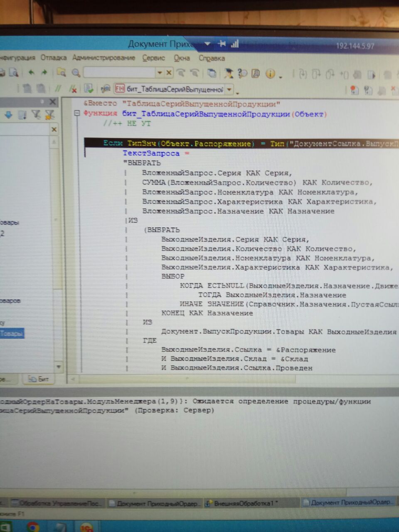Click the "(Проверка: Сервер)" message line
399x532 pixels.
tap(174, 410)
